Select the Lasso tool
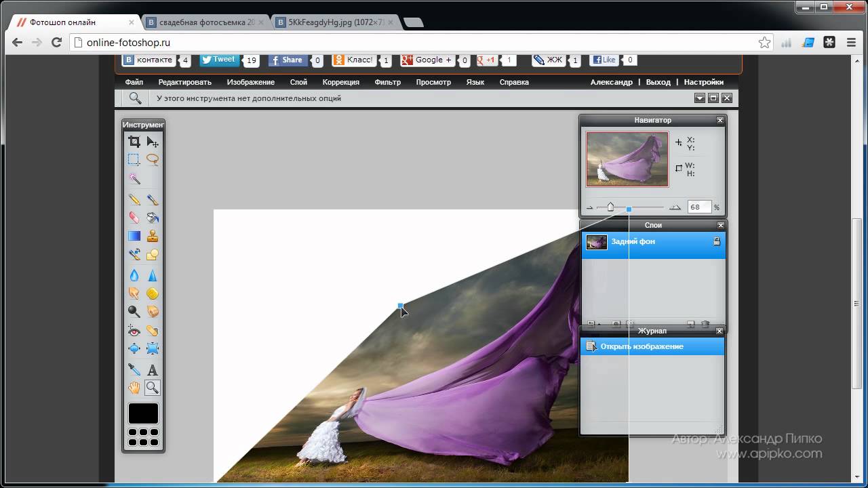868x488 pixels. (153, 160)
